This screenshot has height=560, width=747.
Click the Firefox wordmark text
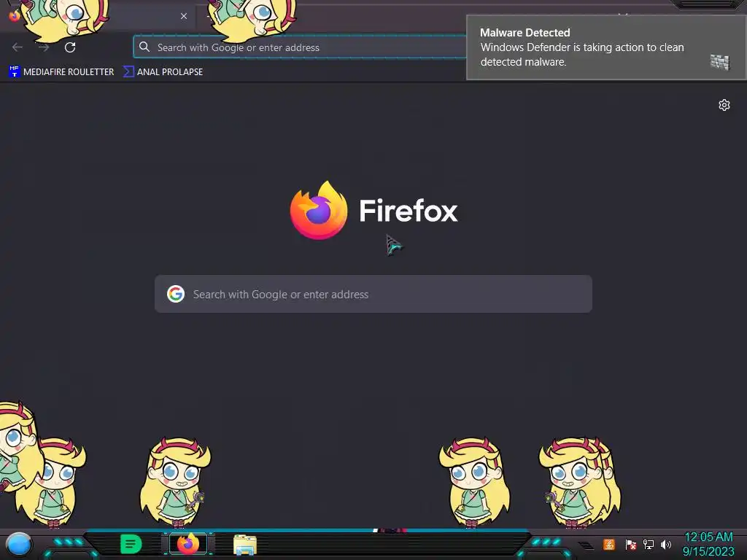pos(409,211)
